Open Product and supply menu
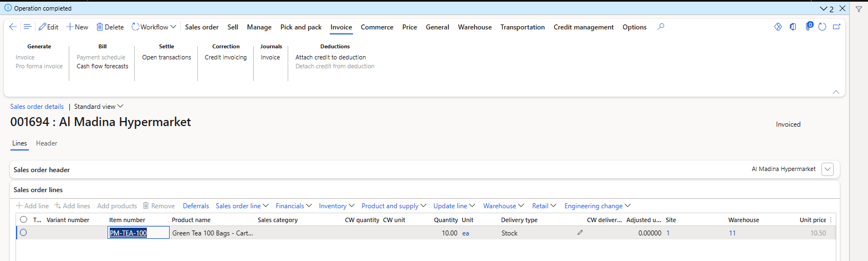The width and height of the screenshot is (868, 261). (x=394, y=206)
